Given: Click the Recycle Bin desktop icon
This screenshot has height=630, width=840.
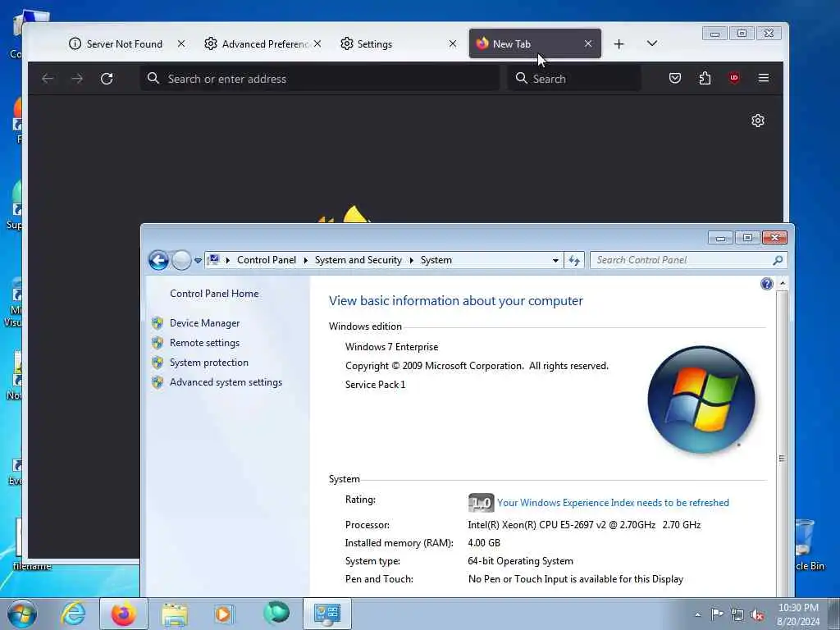Looking at the screenshot, I should point(806,544).
